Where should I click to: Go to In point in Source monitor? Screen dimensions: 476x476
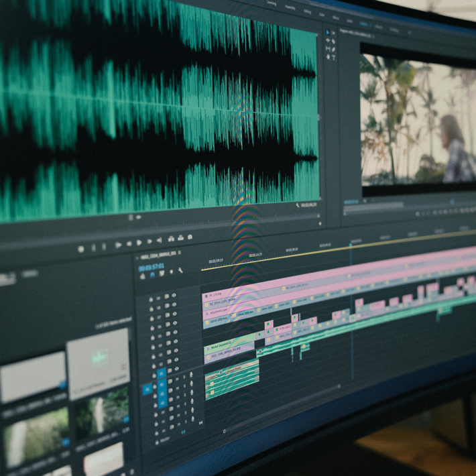click(x=118, y=245)
